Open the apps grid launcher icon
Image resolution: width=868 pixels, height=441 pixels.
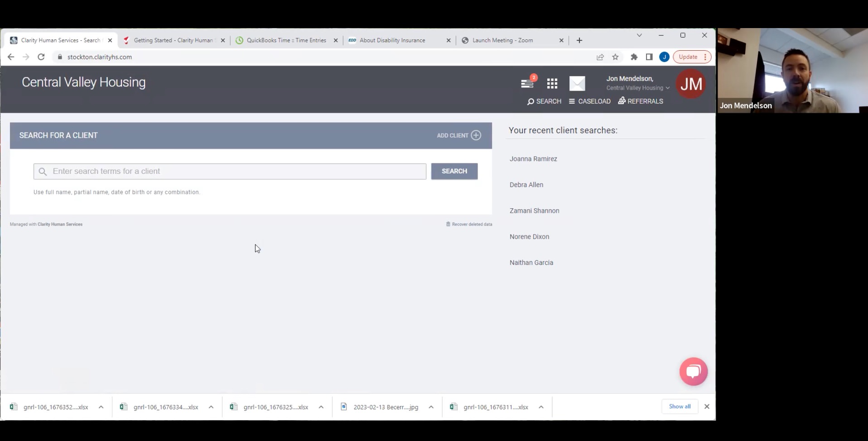coord(552,83)
